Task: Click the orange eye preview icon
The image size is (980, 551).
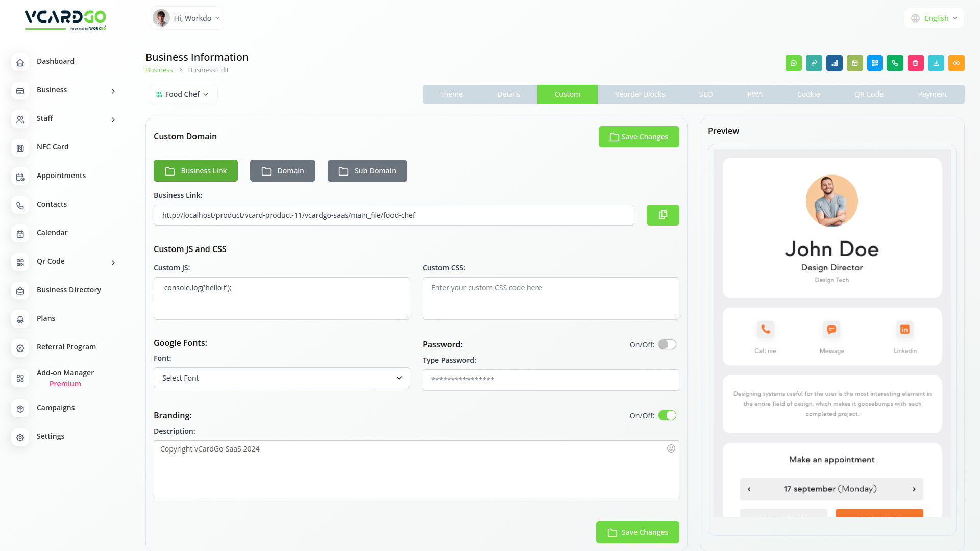Action: click(956, 63)
